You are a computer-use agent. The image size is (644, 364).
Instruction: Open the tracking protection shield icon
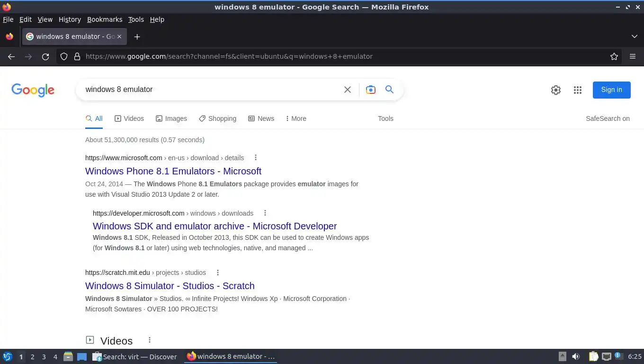[64, 56]
